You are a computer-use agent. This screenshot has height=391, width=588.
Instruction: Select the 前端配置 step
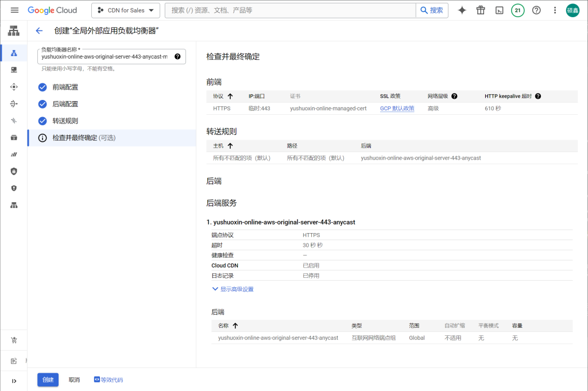coord(65,87)
